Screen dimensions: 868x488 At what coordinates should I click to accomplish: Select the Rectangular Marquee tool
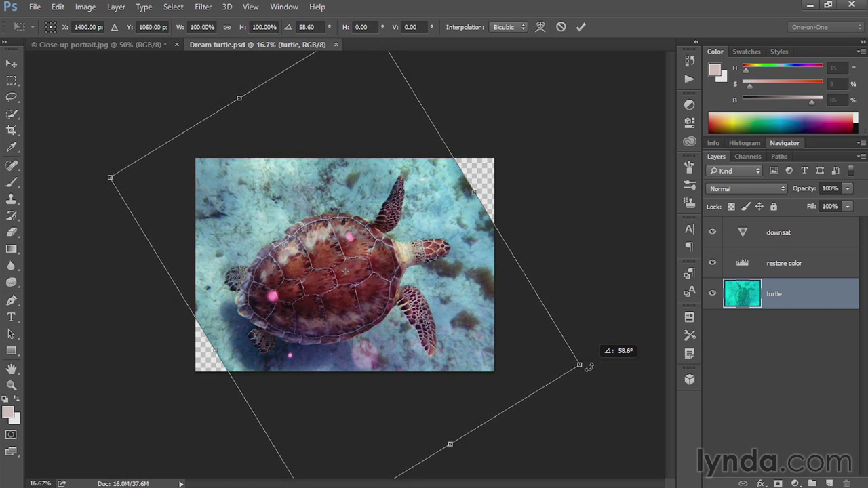click(12, 80)
